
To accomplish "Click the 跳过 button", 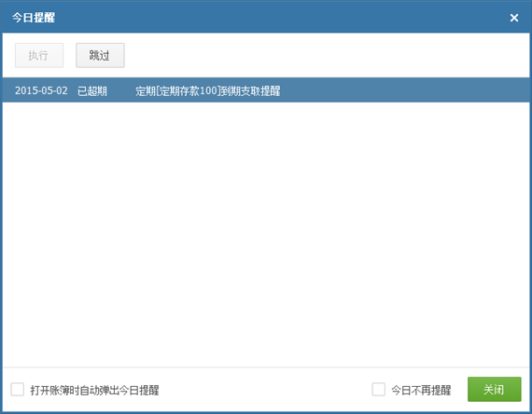I will click(x=100, y=55).
